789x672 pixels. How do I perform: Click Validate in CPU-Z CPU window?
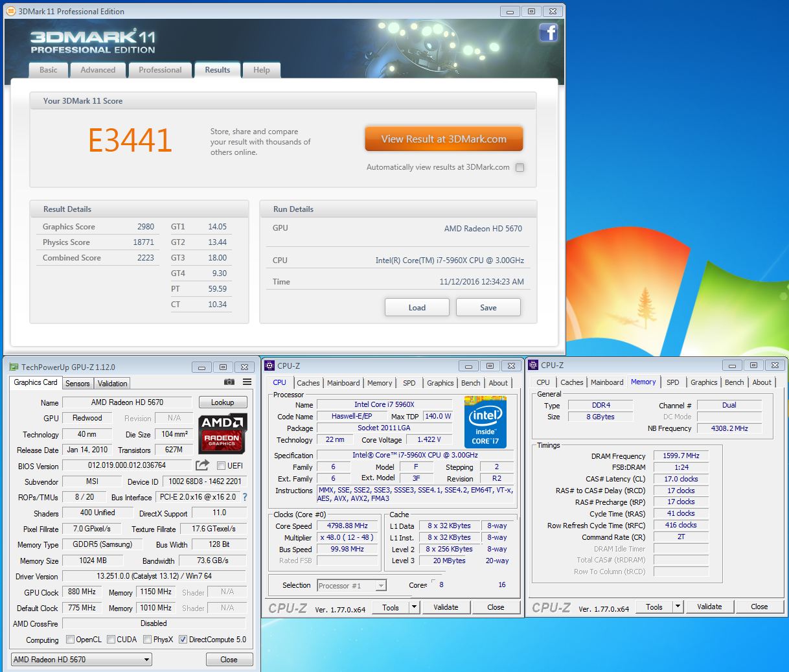pos(446,607)
